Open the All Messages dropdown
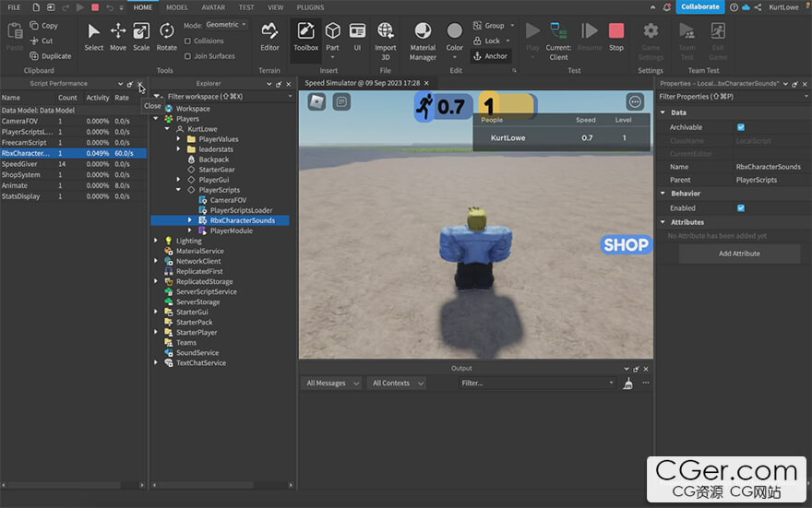 coord(332,384)
